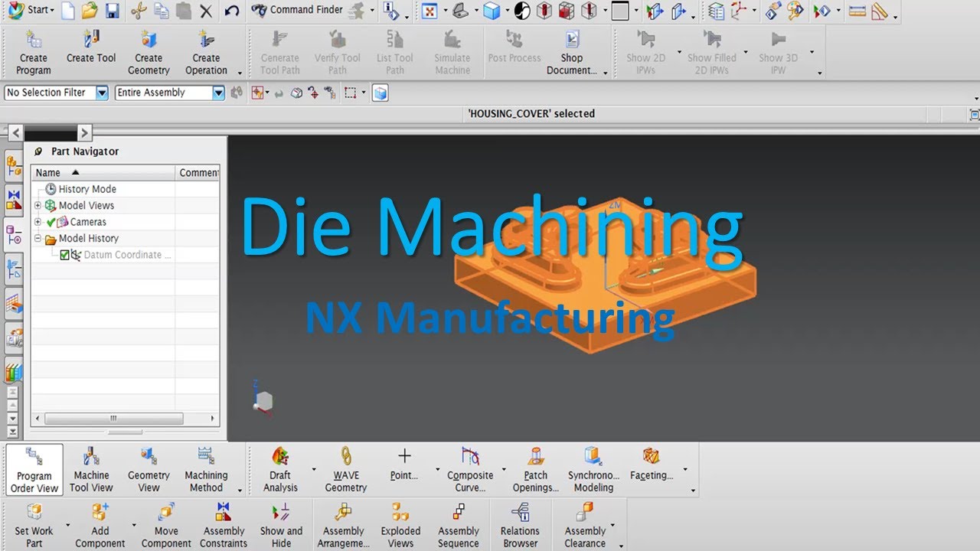Open Command Finder
Viewport: 980px width, 551px height.
coord(297,10)
